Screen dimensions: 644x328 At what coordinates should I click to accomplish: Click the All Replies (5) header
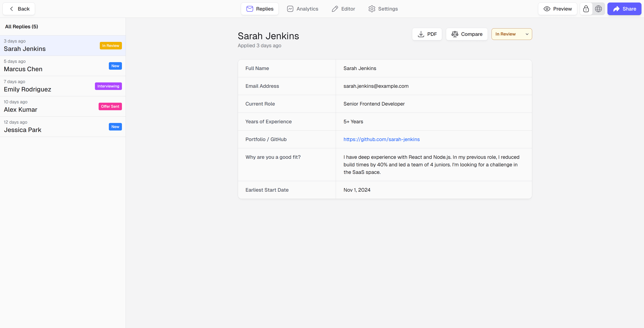pyautogui.click(x=21, y=26)
